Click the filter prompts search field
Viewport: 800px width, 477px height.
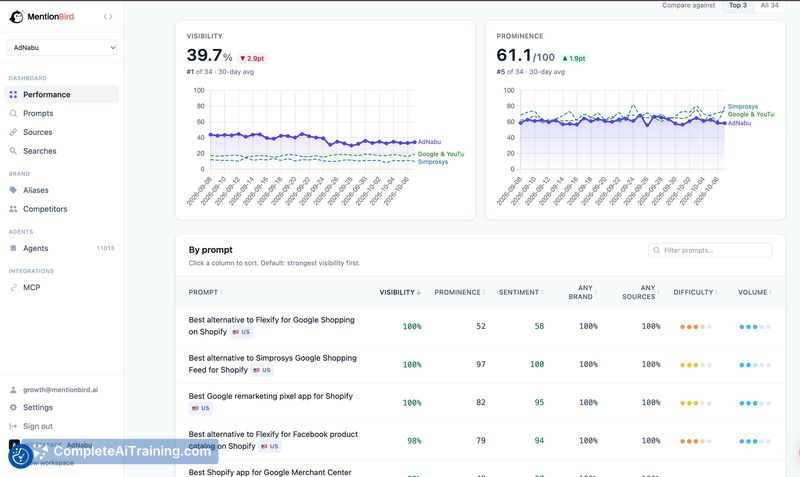point(710,250)
